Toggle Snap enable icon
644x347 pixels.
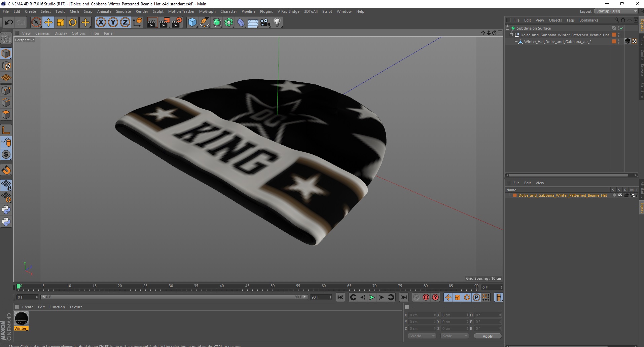(6, 154)
